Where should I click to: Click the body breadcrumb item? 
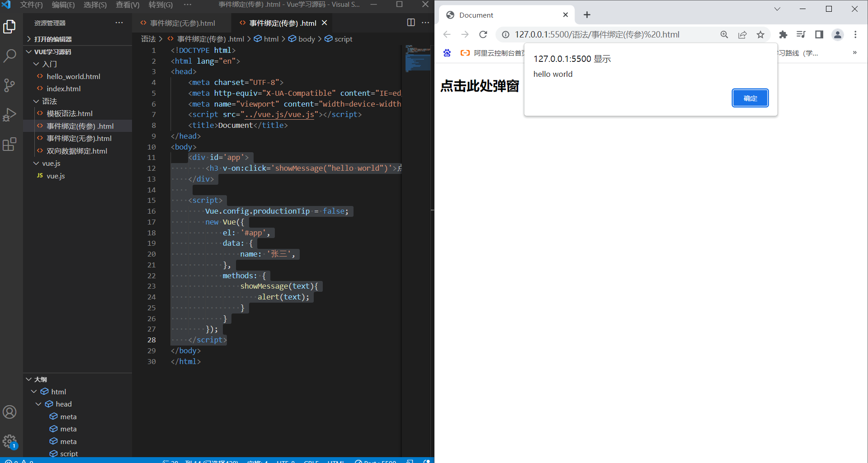click(x=302, y=39)
